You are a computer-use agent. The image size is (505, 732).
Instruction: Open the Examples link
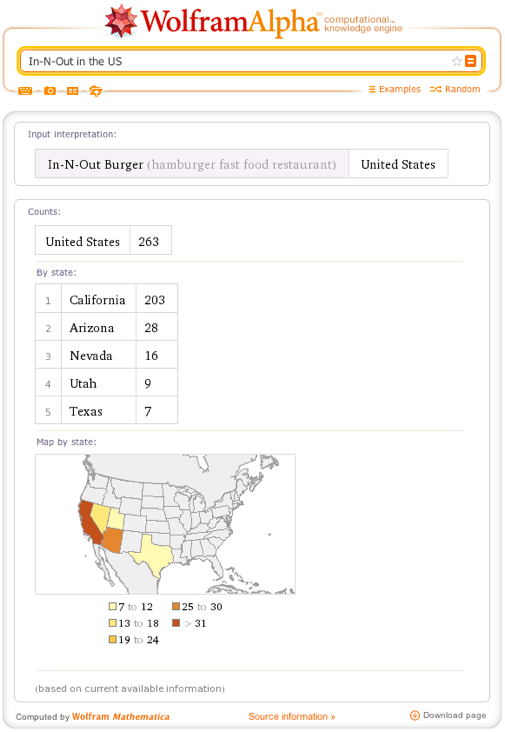coord(394,89)
